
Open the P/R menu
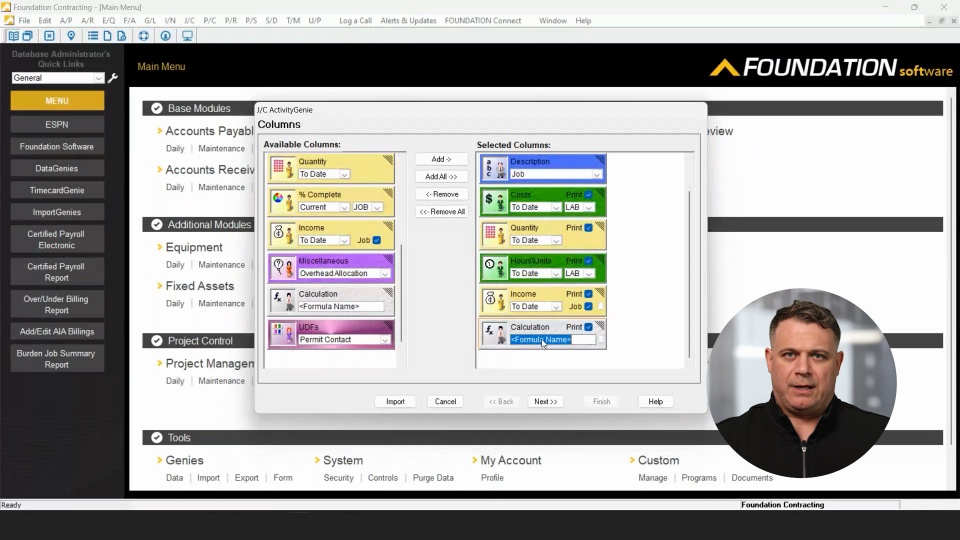(x=231, y=20)
